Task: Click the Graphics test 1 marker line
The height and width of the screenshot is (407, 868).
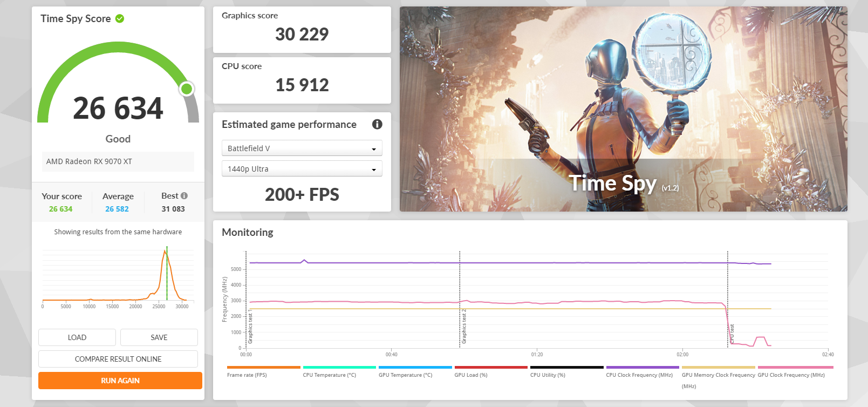Action: 246,300
